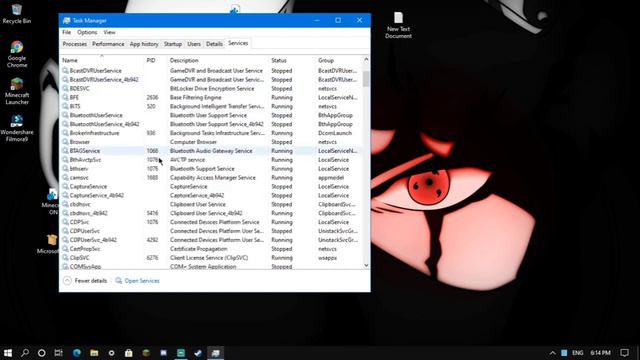The width and height of the screenshot is (640, 360).
Task: Open the notification center icon
Action: [x=624, y=353]
